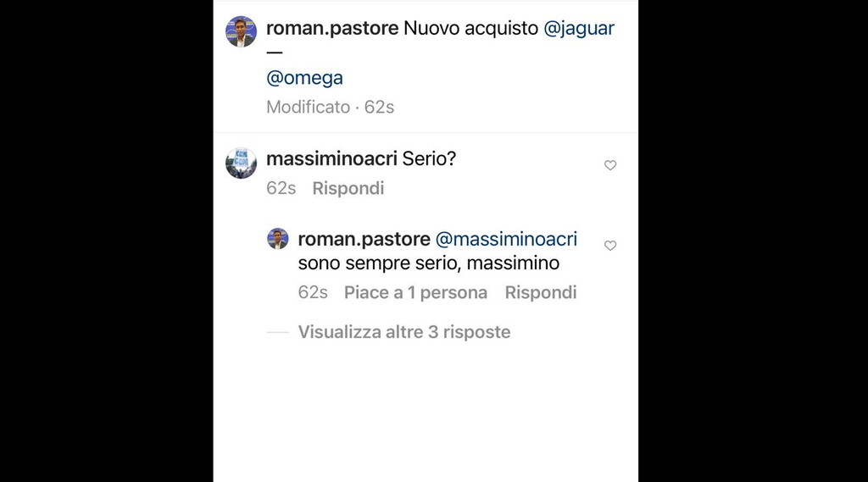Click the 62s timestamp under "Serio?"
The image size is (868, 482).
click(281, 188)
